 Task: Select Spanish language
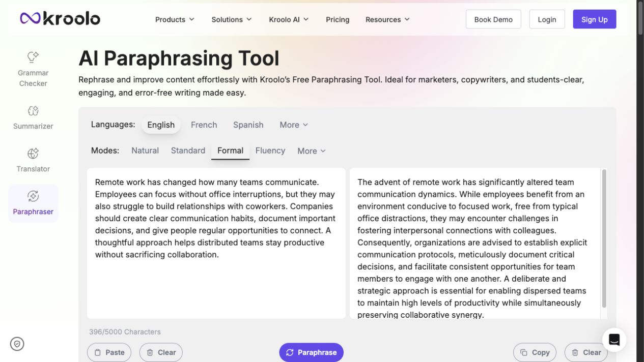pos(248,125)
